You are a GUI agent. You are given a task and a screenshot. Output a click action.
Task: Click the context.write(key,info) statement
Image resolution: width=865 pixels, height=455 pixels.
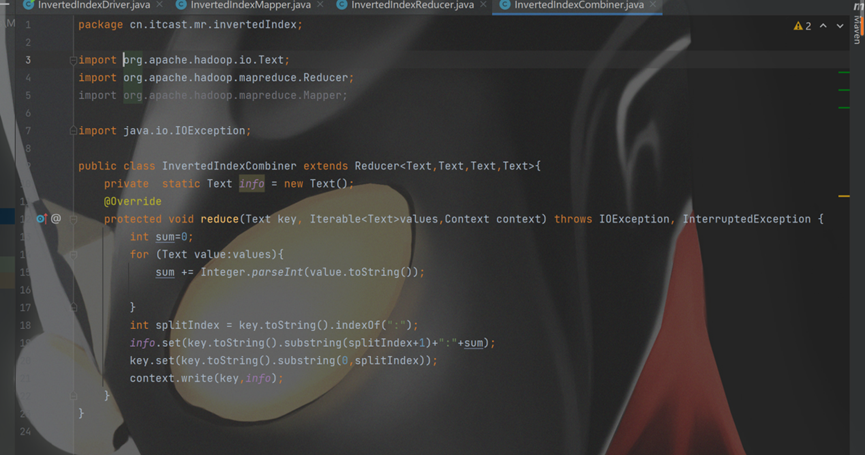(x=206, y=378)
